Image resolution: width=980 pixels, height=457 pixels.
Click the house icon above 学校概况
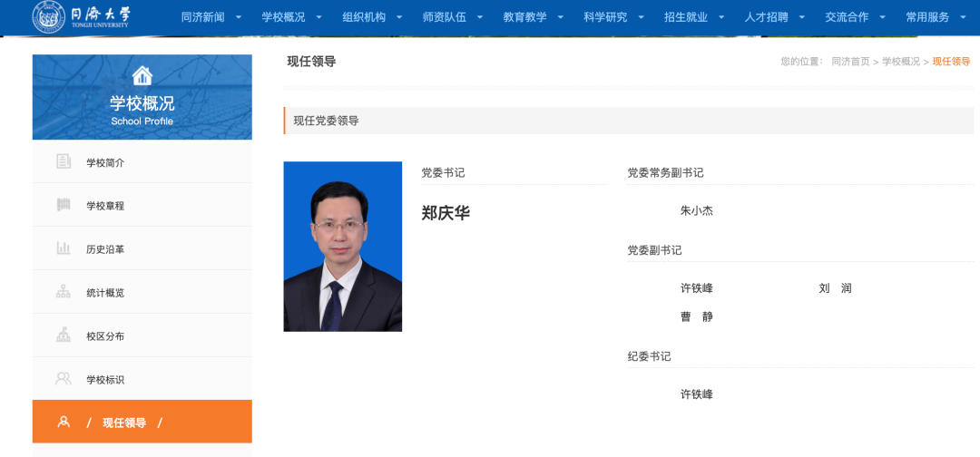pos(142,75)
